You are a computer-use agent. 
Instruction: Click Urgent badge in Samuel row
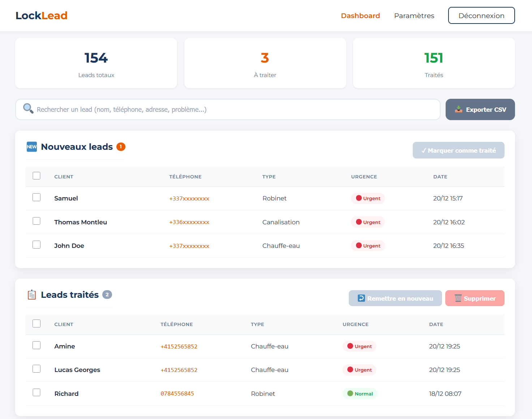click(x=368, y=198)
